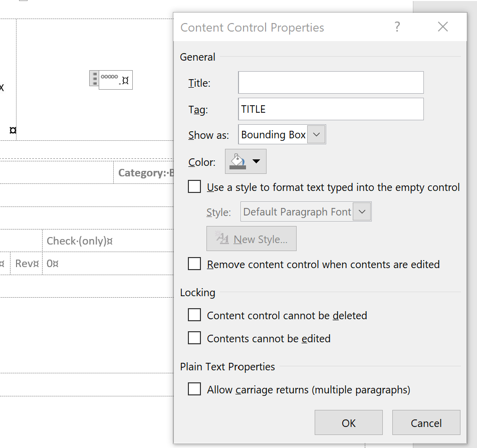
Task: Close the Content Control Properties dialog
Action: click(442, 27)
